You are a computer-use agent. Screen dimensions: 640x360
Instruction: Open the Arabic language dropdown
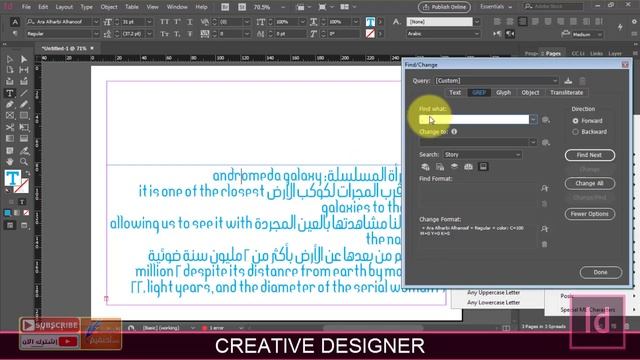pos(443,34)
